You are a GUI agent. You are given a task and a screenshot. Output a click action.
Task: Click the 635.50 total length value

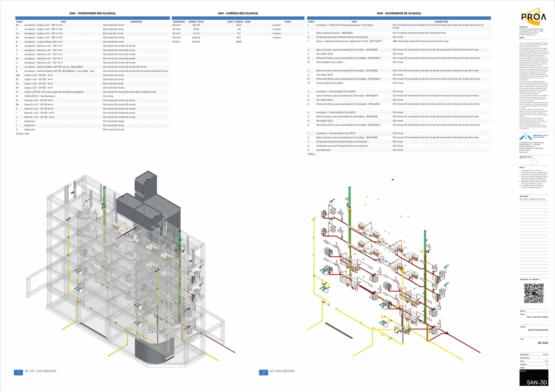(196, 42)
